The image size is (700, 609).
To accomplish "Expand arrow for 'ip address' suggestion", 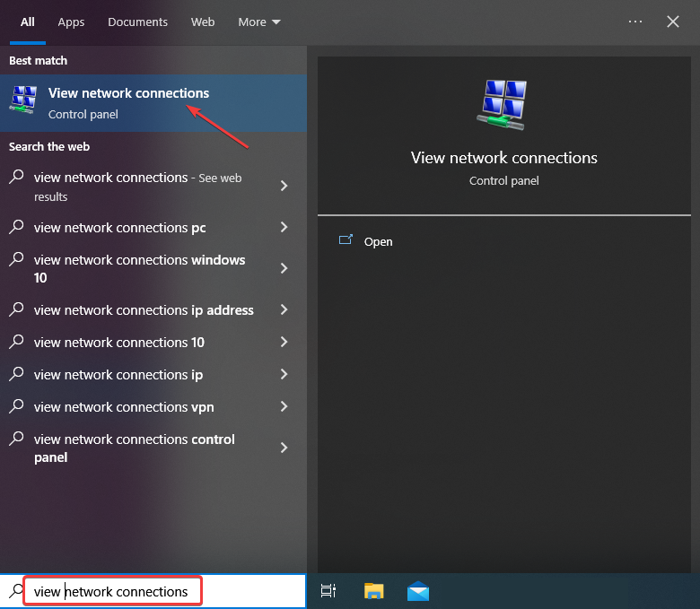I will tap(284, 309).
